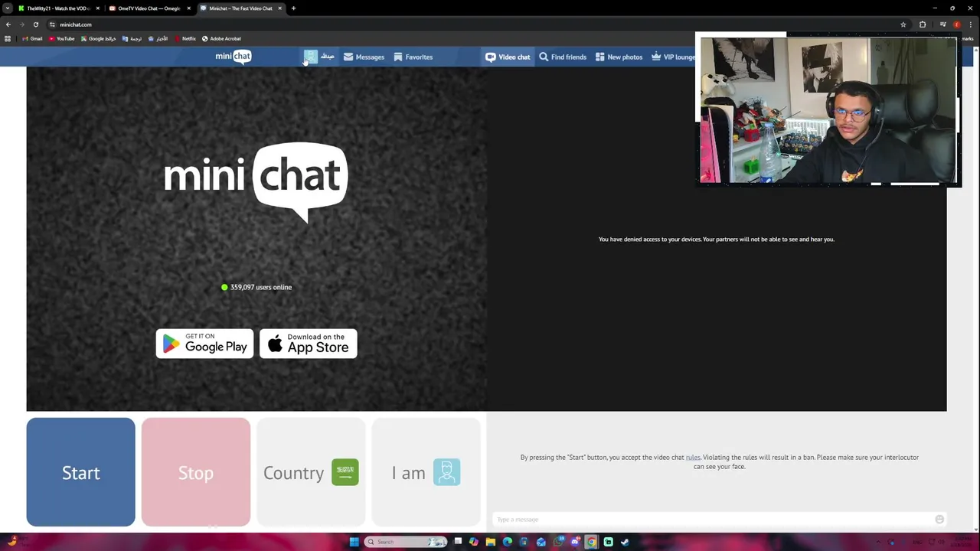Open the video chat rules link
The width and height of the screenshot is (980, 551).
point(693,458)
